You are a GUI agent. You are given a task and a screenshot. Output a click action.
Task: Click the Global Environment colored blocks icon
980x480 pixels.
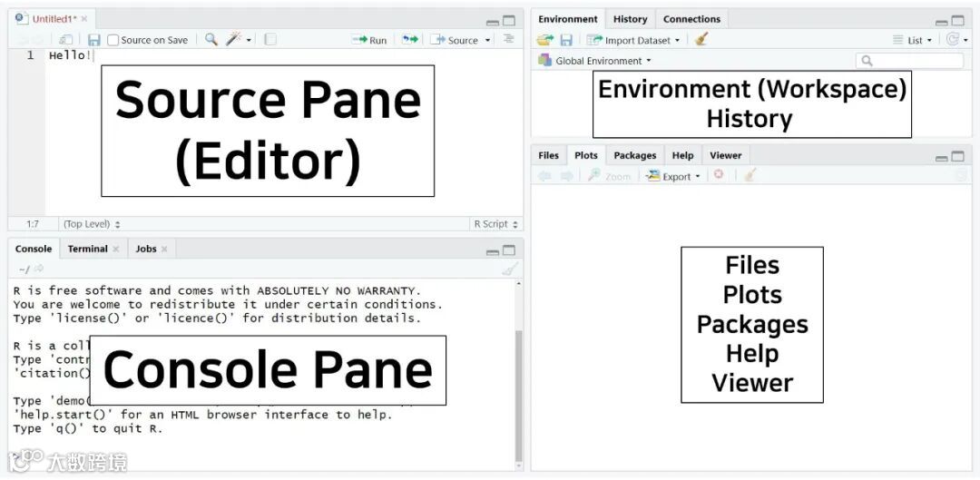tap(545, 61)
